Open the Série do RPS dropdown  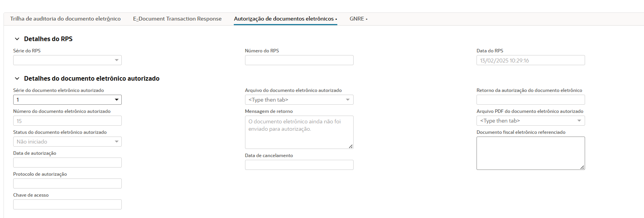click(x=116, y=60)
